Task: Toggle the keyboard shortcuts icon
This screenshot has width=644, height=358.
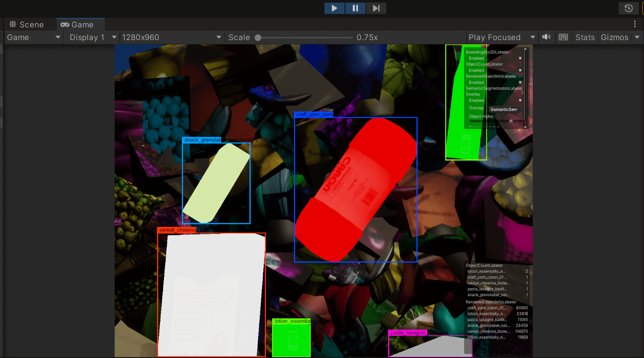Action: (563, 37)
